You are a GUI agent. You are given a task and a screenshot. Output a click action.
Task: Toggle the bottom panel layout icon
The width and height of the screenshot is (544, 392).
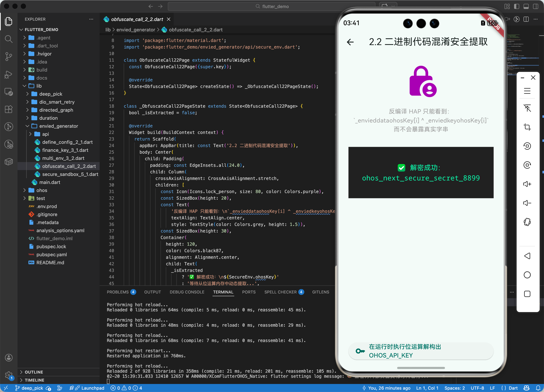coord(526,6)
